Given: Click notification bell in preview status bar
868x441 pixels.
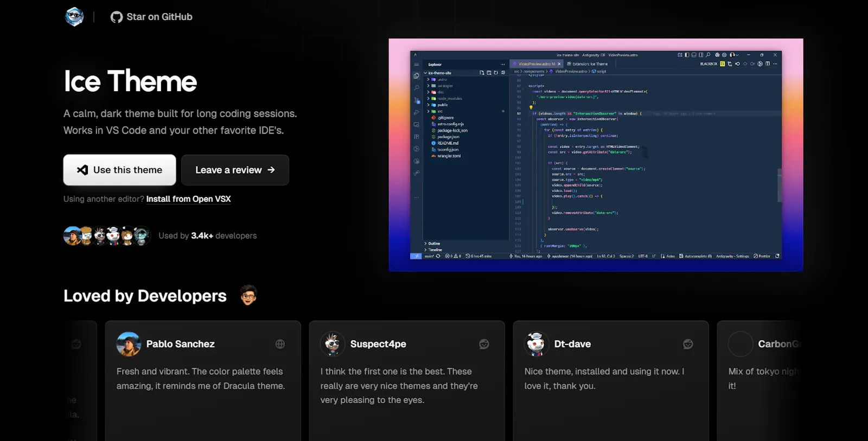Looking at the screenshot, I should (x=777, y=256).
